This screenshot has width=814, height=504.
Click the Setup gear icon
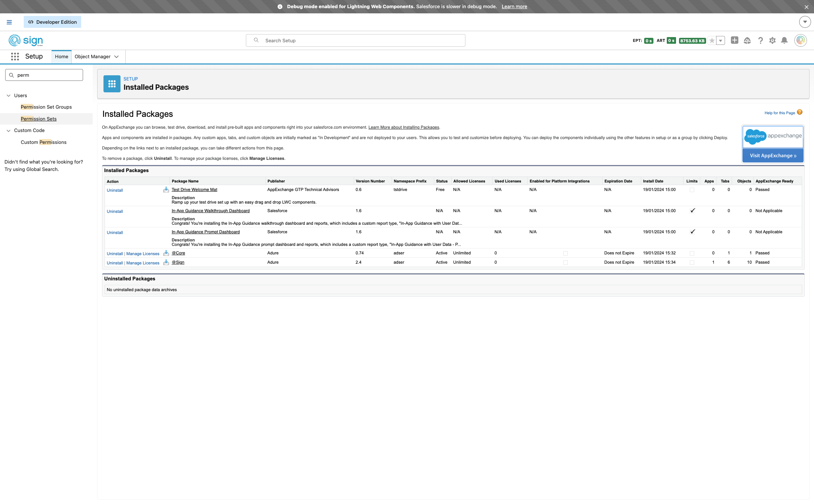point(772,40)
